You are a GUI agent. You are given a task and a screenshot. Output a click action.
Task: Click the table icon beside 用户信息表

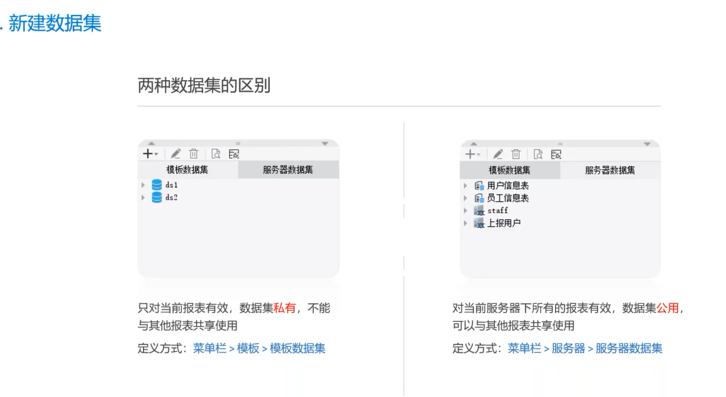point(479,186)
